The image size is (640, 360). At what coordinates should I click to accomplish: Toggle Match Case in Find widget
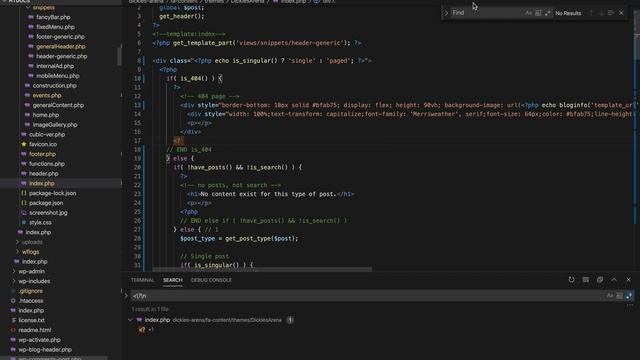point(529,13)
